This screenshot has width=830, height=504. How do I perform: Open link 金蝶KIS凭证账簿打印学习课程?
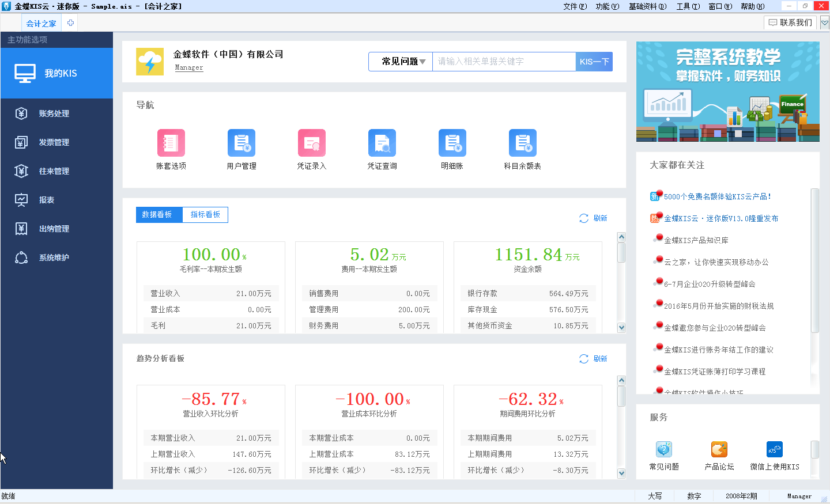point(715,372)
